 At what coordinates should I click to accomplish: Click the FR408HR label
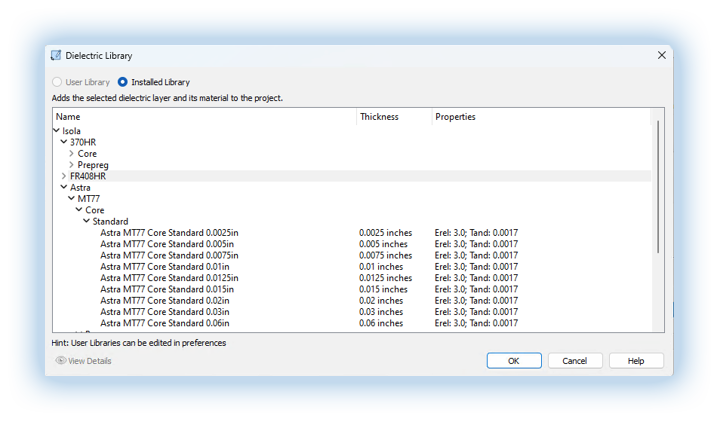click(x=88, y=176)
